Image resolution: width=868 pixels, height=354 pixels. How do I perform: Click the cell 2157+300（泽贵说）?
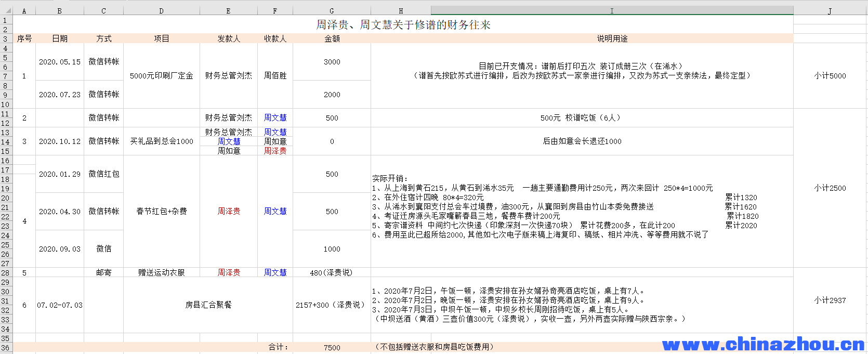tap(332, 305)
